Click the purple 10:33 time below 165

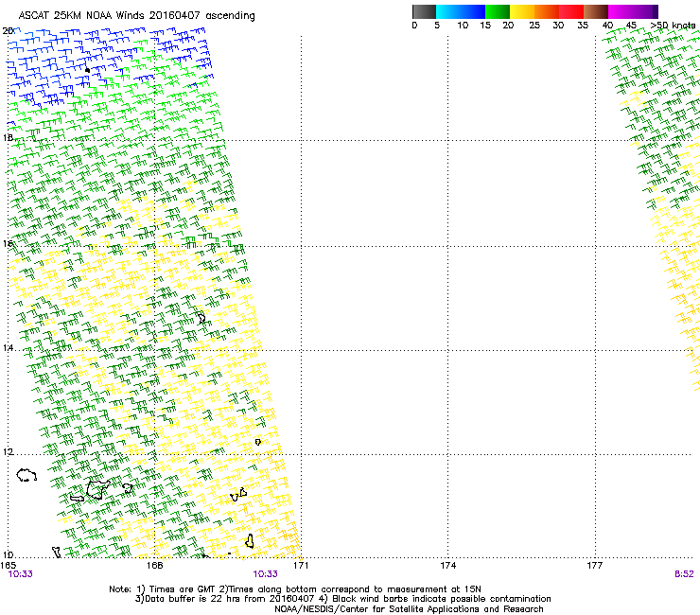pyautogui.click(x=21, y=574)
